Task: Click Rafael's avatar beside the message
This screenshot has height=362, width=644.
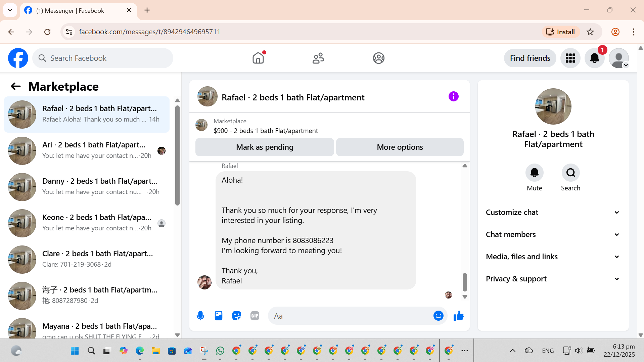Action: tap(204, 282)
